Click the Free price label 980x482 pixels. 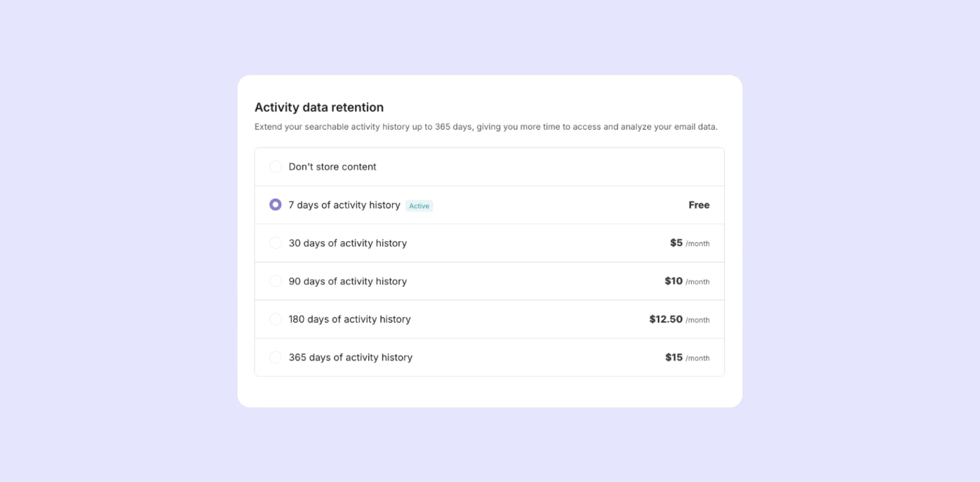pyautogui.click(x=699, y=205)
